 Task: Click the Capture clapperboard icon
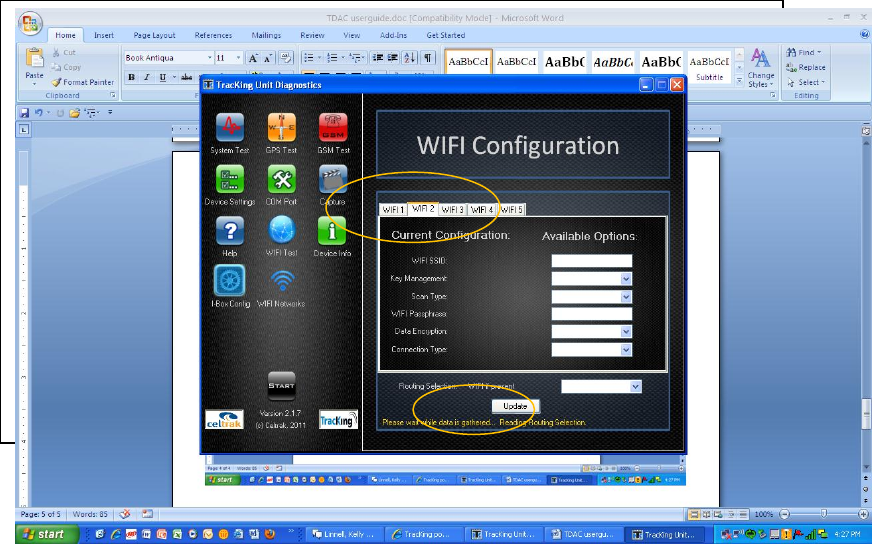coord(333,179)
